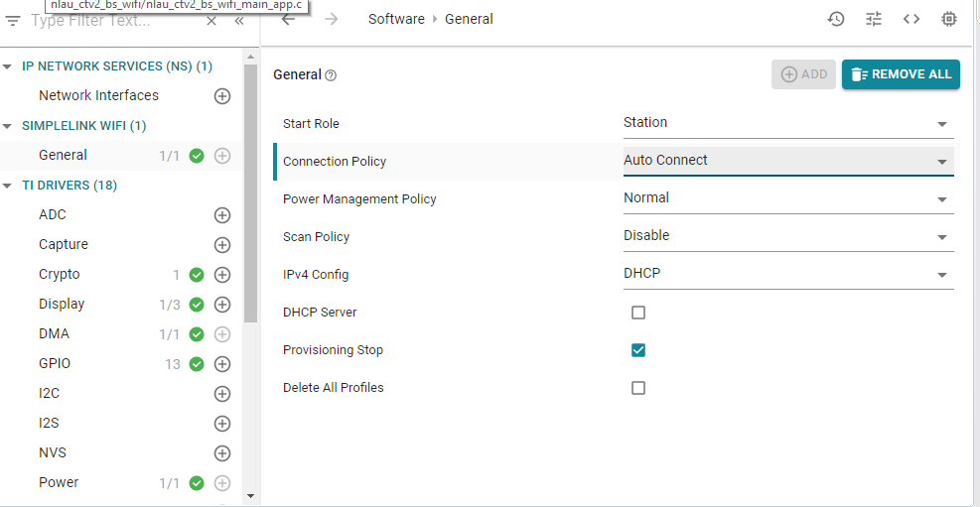Click the REMOVE ALL button
The width and height of the screenshot is (980, 507).
[x=901, y=74]
